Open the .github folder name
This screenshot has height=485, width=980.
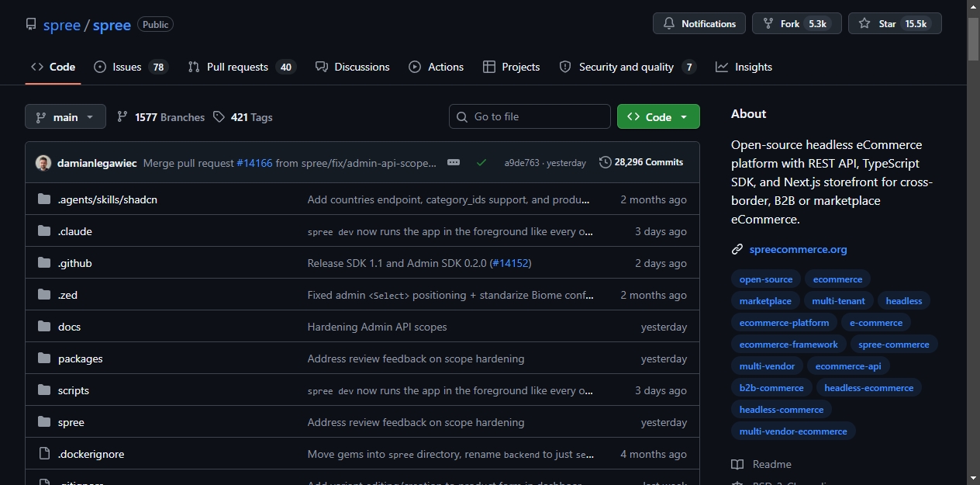(x=75, y=263)
